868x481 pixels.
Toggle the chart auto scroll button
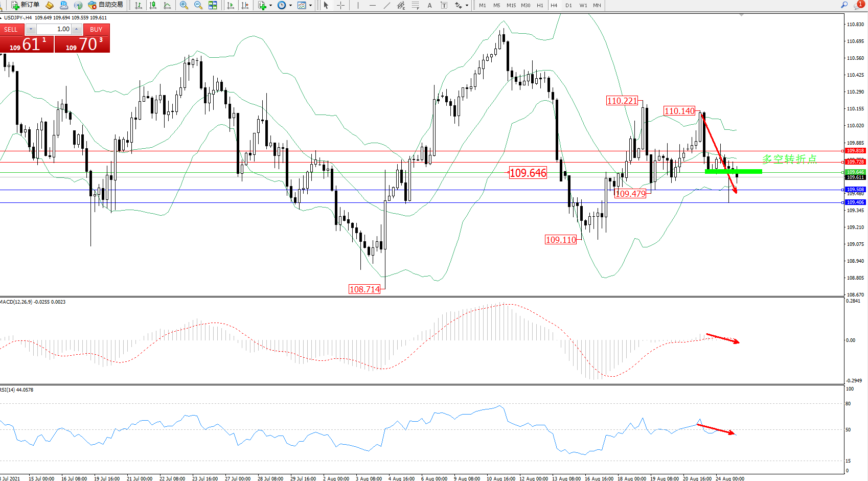pos(231,5)
